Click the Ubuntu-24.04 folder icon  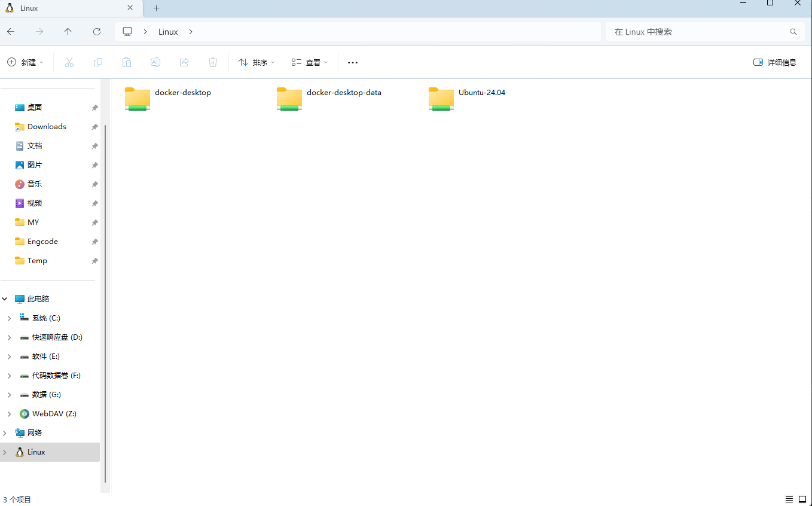click(441, 99)
